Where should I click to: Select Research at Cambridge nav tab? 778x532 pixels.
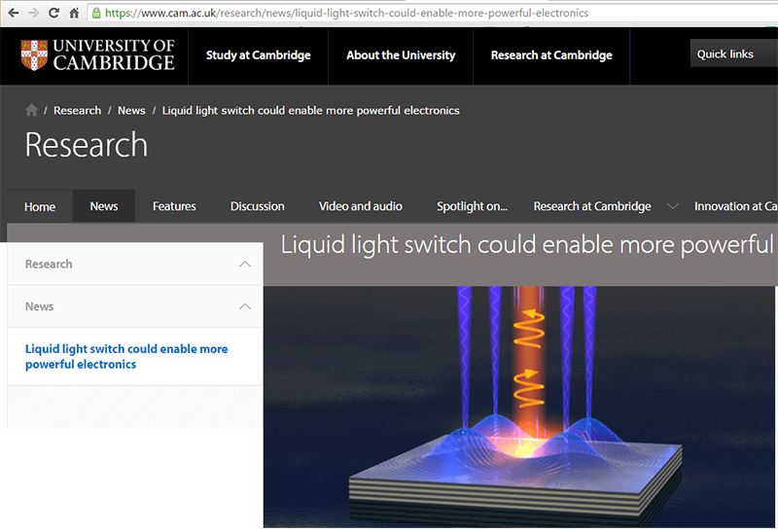pos(592,206)
